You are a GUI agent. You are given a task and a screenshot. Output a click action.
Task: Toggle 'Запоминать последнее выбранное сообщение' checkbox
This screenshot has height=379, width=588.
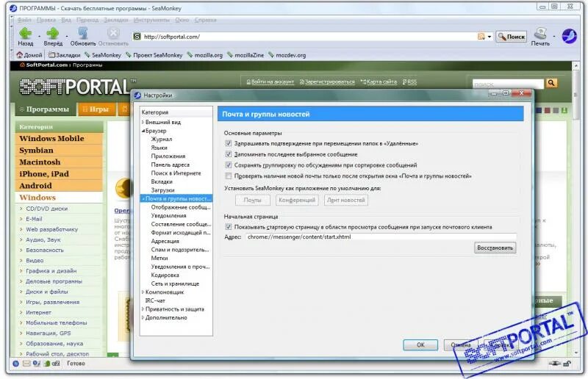(x=229, y=154)
